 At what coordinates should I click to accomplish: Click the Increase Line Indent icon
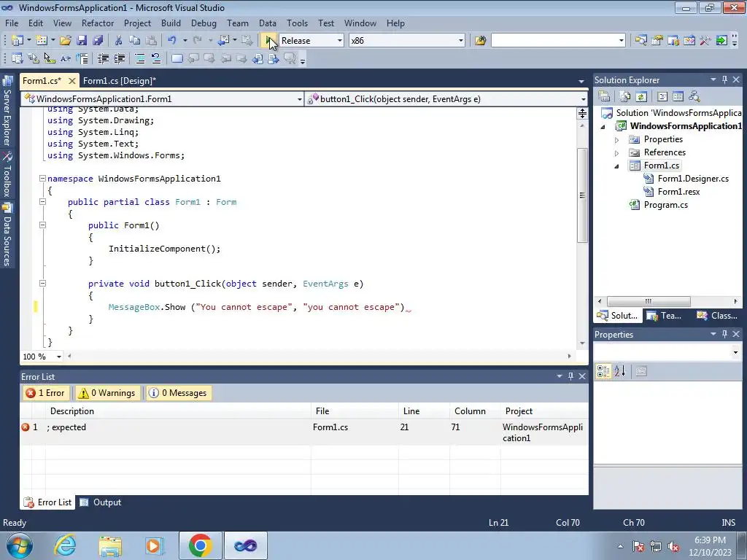pyautogui.click(x=119, y=58)
